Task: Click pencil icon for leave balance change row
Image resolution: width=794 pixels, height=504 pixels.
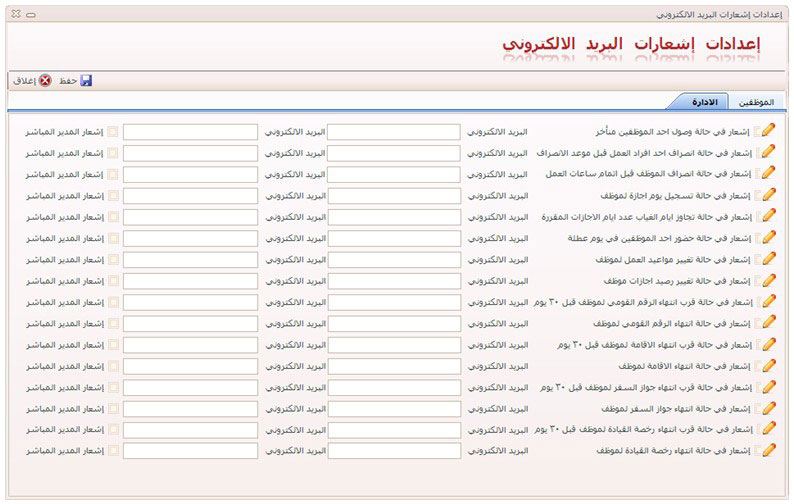Action: 769,280
